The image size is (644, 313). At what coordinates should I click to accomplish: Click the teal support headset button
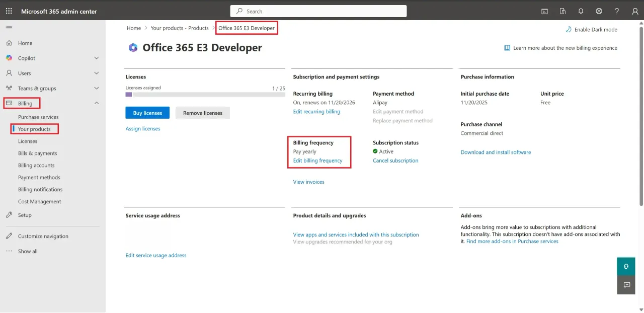click(x=626, y=267)
